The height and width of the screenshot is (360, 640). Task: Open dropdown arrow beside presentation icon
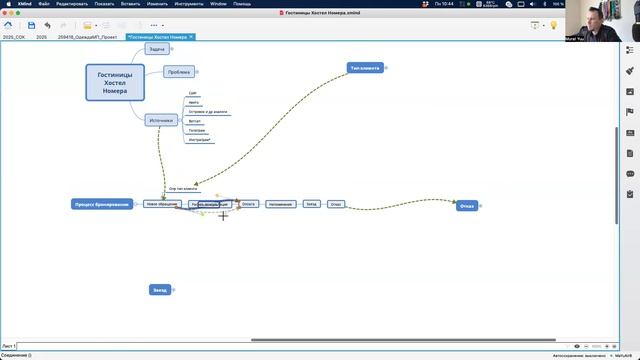tap(544, 26)
